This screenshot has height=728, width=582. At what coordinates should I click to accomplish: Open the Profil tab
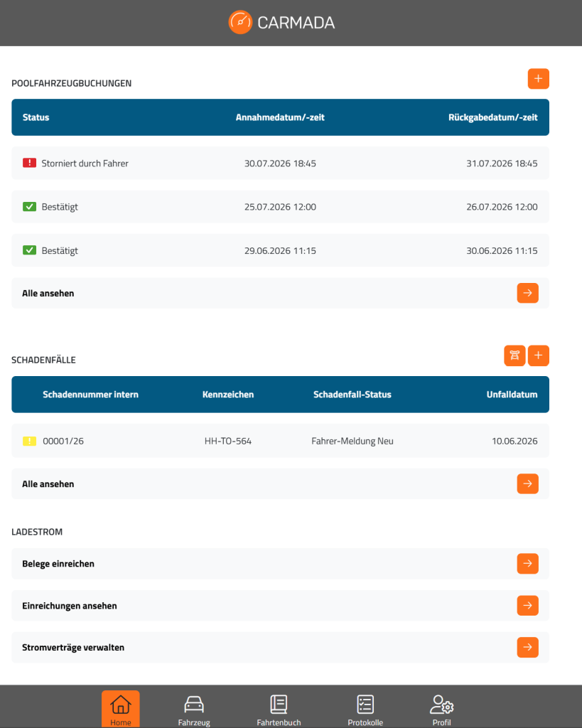[441, 710]
